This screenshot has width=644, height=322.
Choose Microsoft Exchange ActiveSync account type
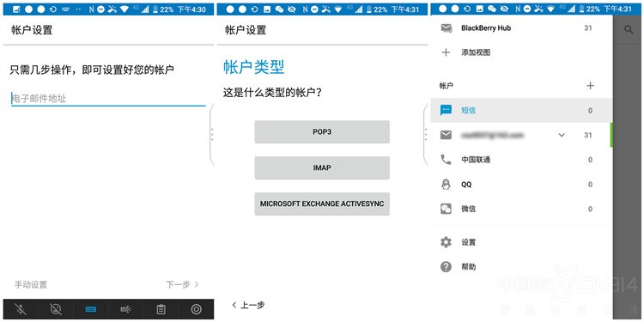point(322,204)
